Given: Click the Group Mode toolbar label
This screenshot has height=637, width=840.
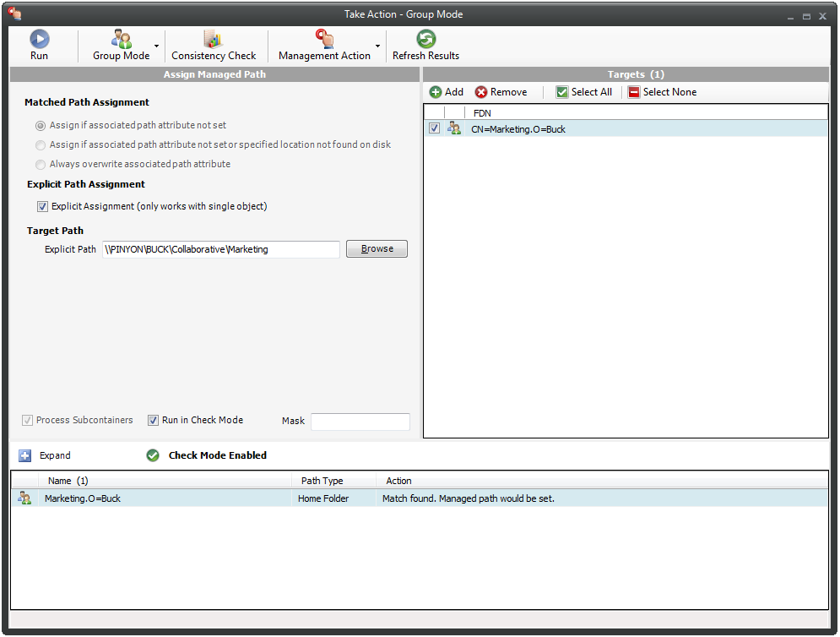Looking at the screenshot, I should [121, 56].
